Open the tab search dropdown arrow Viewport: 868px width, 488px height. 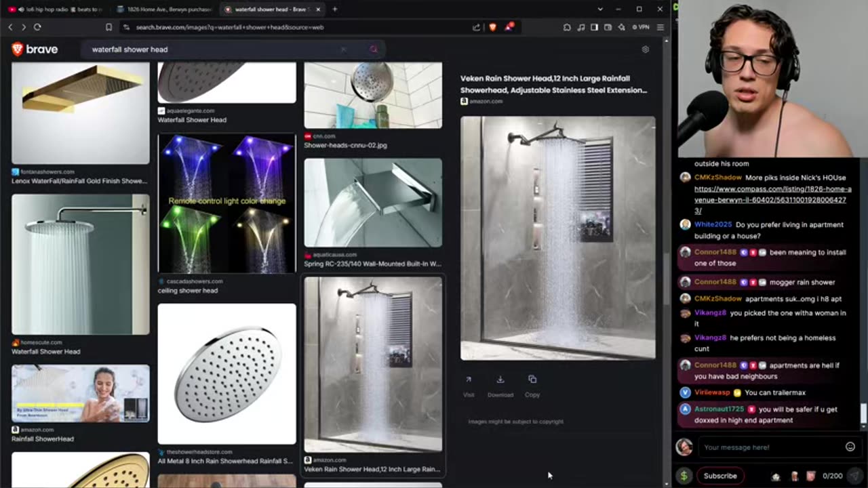click(600, 9)
